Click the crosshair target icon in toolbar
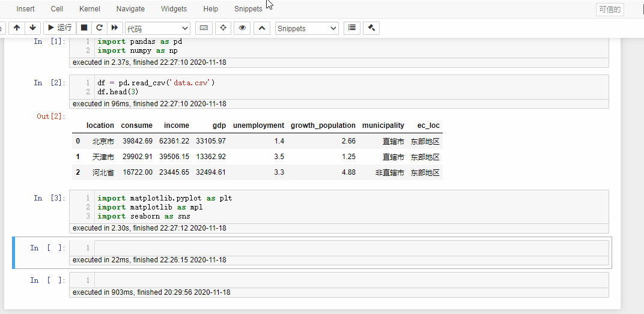This screenshot has height=314, width=644. tap(223, 28)
